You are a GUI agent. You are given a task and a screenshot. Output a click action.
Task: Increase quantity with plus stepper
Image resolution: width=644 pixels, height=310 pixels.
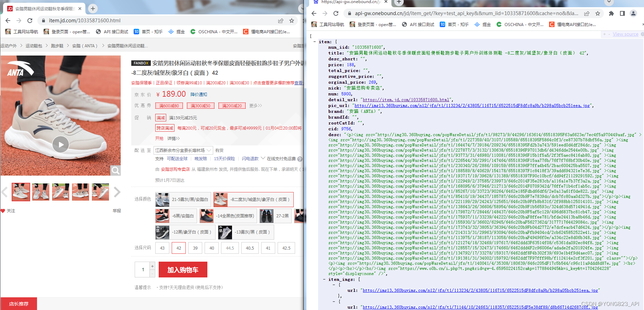[153, 266]
